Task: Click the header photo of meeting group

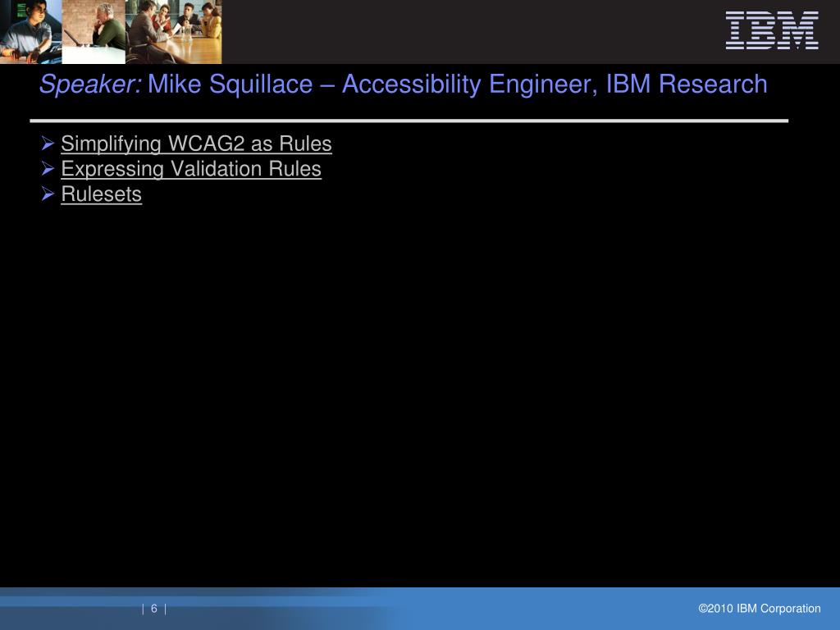Action: 174,32
